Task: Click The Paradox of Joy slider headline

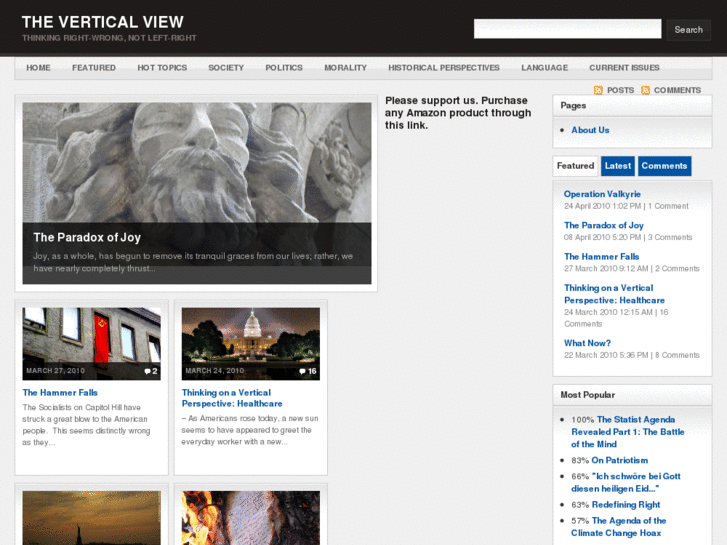Action: click(87, 237)
